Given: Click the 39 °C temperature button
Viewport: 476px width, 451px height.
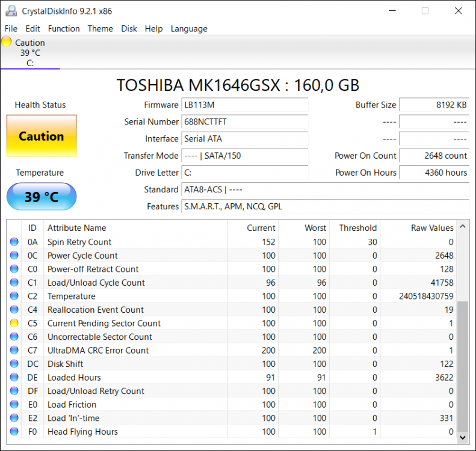Looking at the screenshot, I should 42,197.
